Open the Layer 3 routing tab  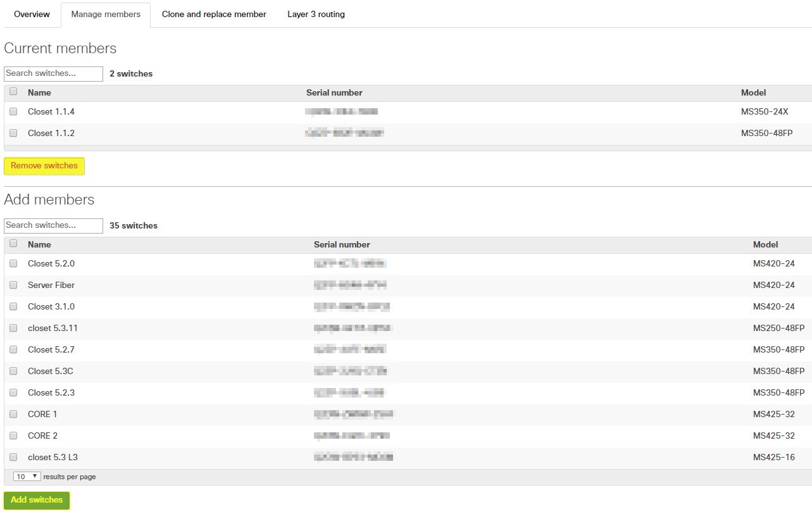316,14
